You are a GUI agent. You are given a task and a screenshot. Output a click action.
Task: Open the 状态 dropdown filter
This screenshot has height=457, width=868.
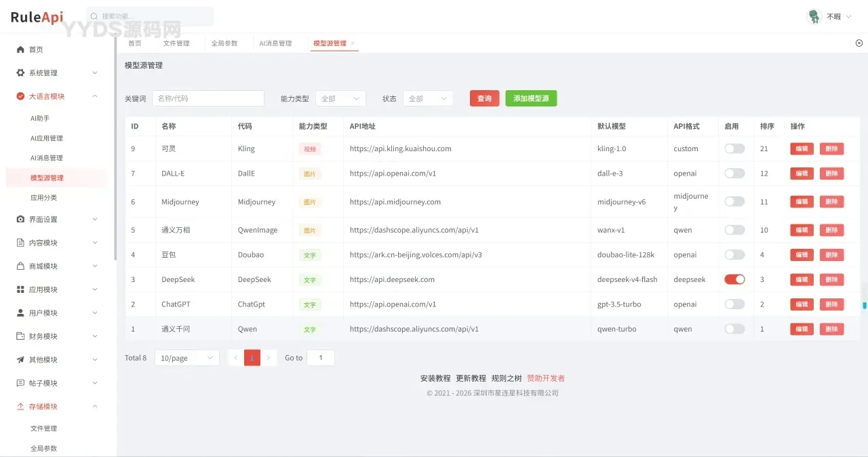tap(428, 98)
